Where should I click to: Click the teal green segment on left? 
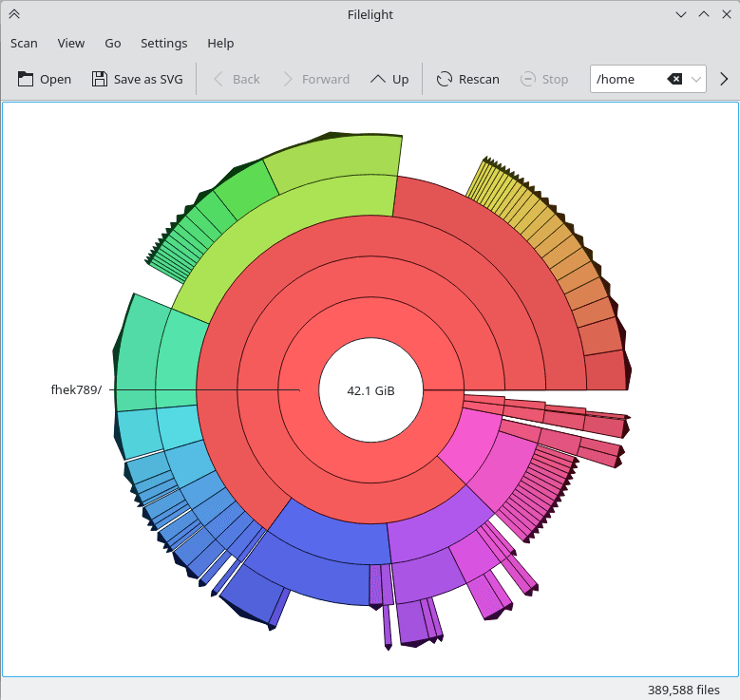tap(136, 354)
